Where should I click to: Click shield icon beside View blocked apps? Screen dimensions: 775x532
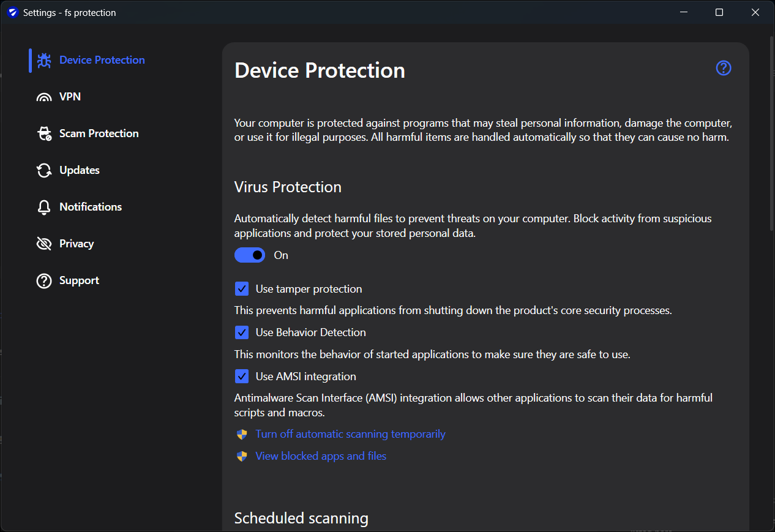[242, 456]
